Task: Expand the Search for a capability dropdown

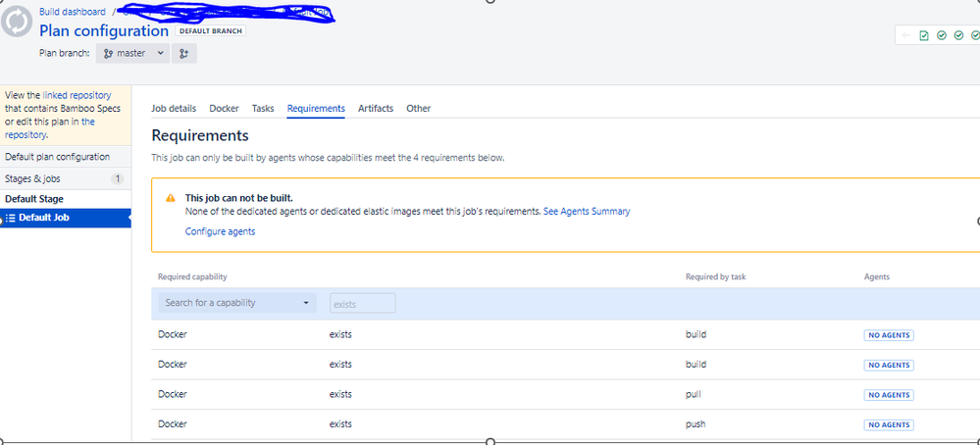Action: pyautogui.click(x=237, y=303)
